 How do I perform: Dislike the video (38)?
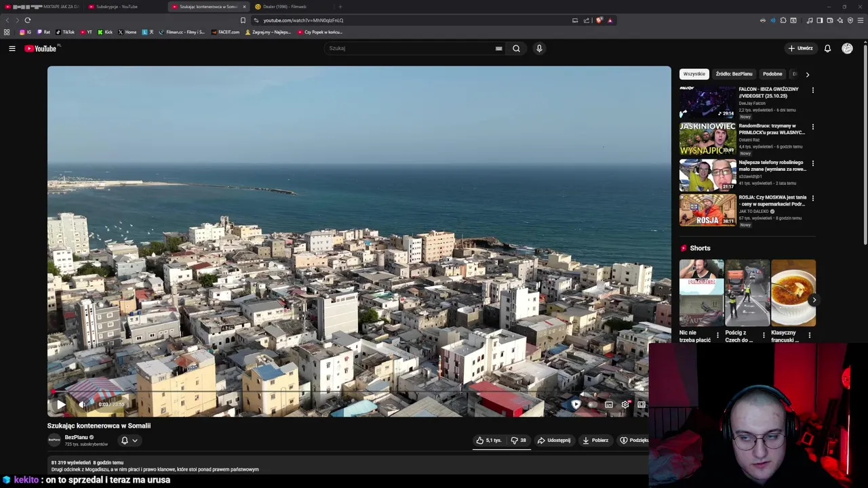518,441
